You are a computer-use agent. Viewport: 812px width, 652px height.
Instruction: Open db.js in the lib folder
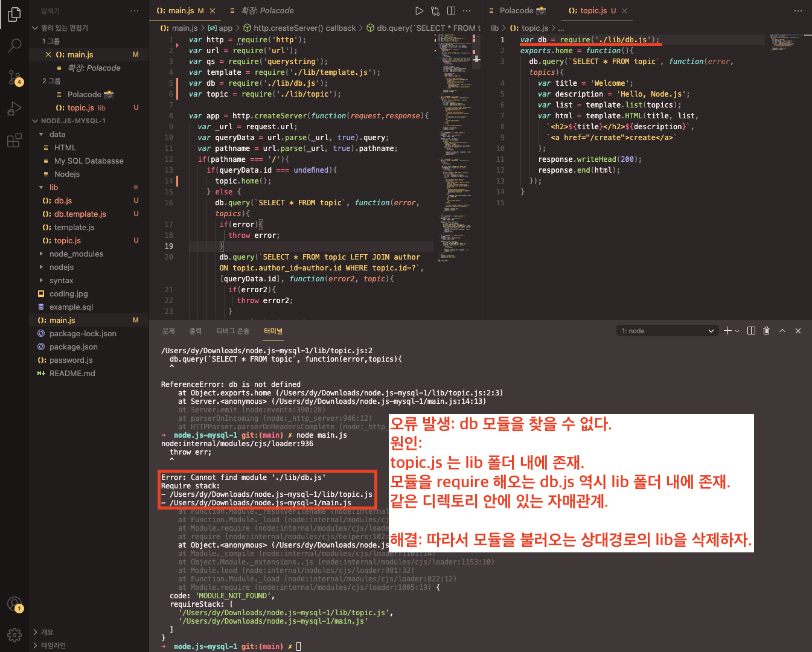click(x=89, y=200)
